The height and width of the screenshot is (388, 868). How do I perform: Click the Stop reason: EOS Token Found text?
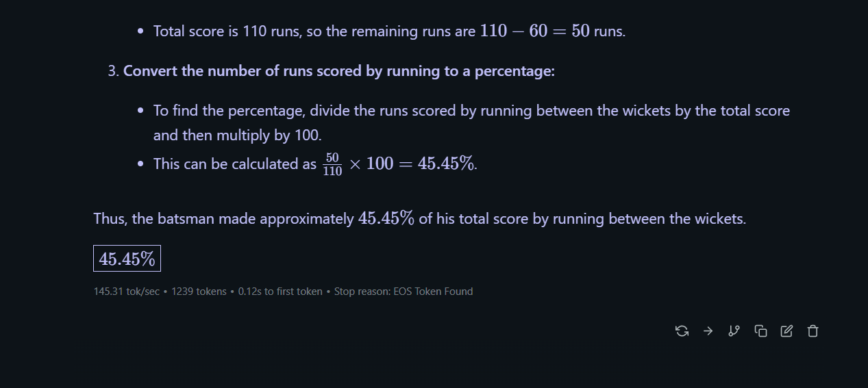click(404, 292)
